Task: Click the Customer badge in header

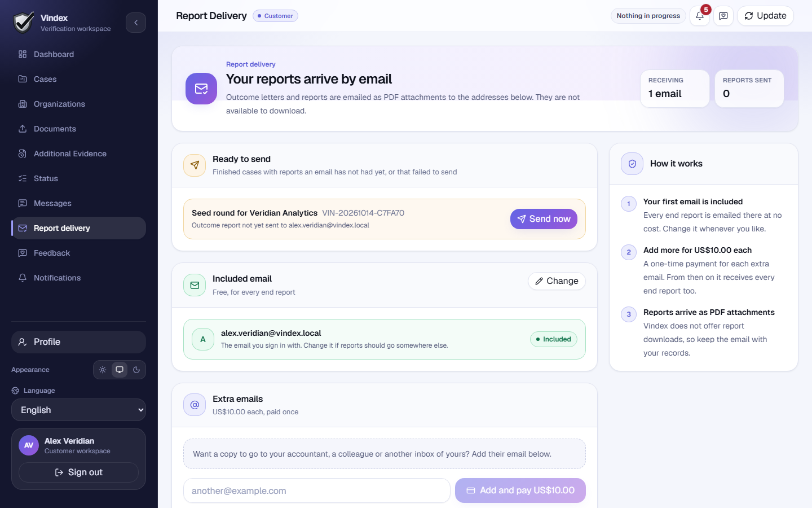Action: (275, 16)
